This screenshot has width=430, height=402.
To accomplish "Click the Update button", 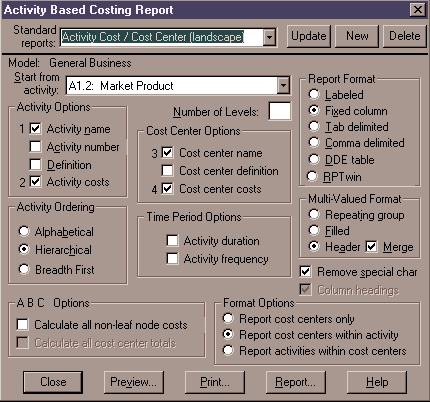I will pos(309,36).
